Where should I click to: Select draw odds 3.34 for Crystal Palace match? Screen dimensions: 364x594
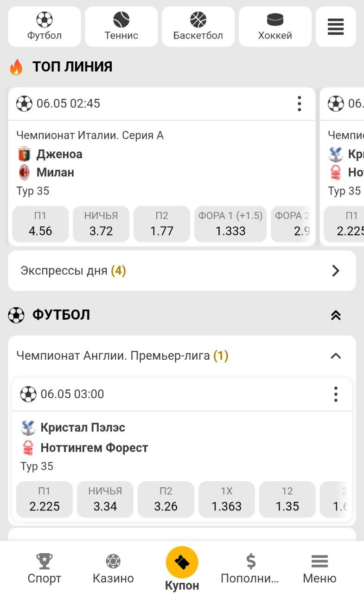coord(105,499)
